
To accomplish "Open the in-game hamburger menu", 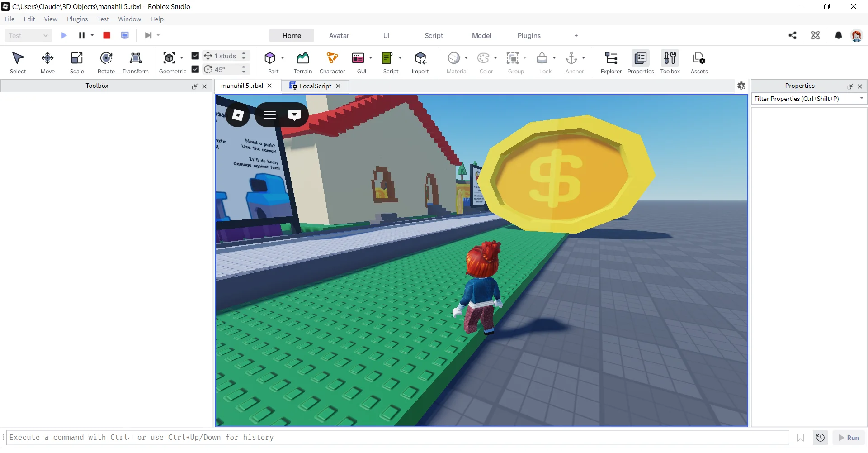I will (269, 115).
